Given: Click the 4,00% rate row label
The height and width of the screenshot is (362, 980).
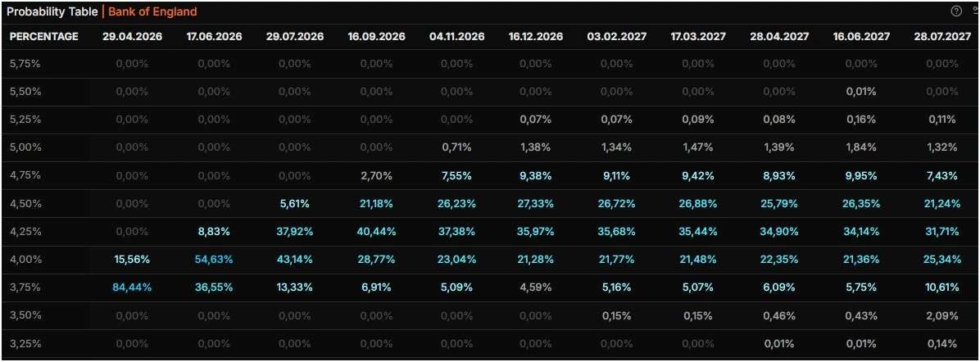Looking at the screenshot, I should [x=25, y=260].
